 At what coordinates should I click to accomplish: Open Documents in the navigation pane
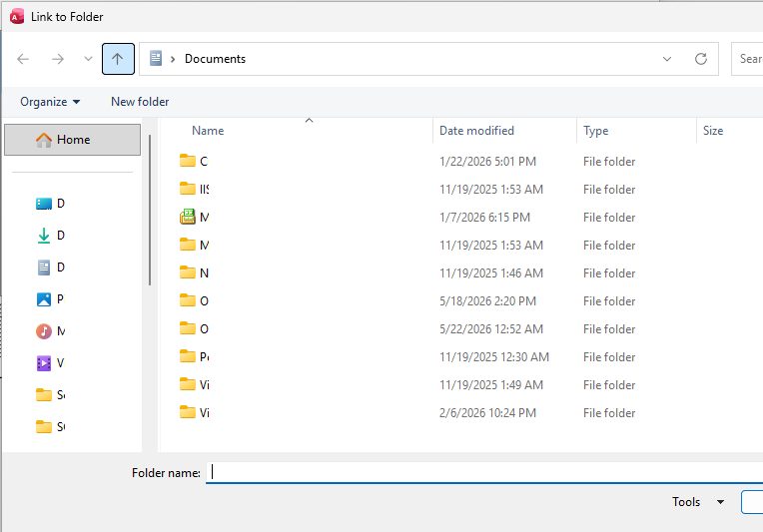51,266
